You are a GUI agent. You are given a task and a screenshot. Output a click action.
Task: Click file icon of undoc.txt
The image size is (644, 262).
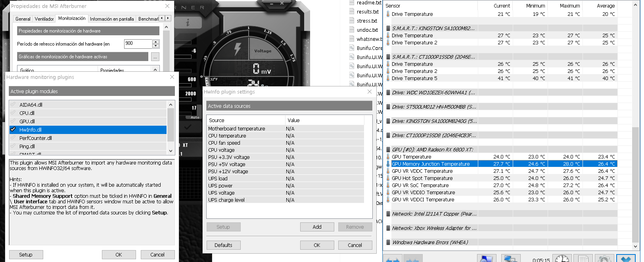(352, 30)
